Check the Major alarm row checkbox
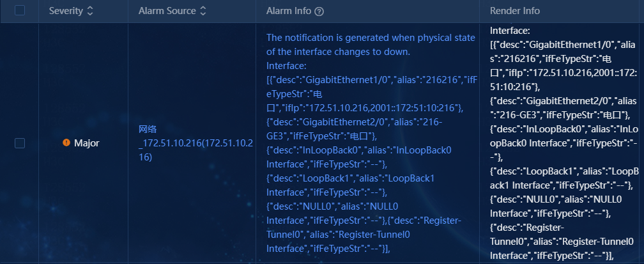 20,143
